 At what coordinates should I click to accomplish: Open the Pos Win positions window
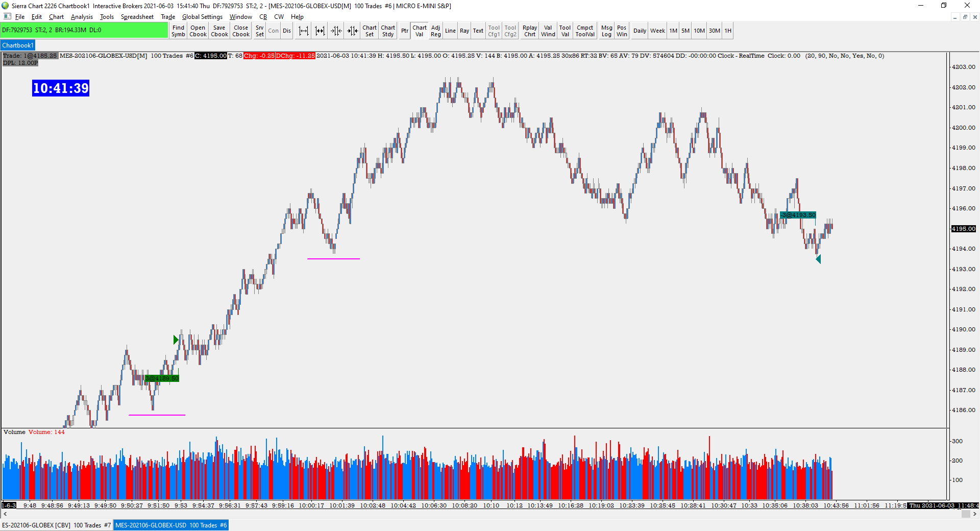pos(622,31)
